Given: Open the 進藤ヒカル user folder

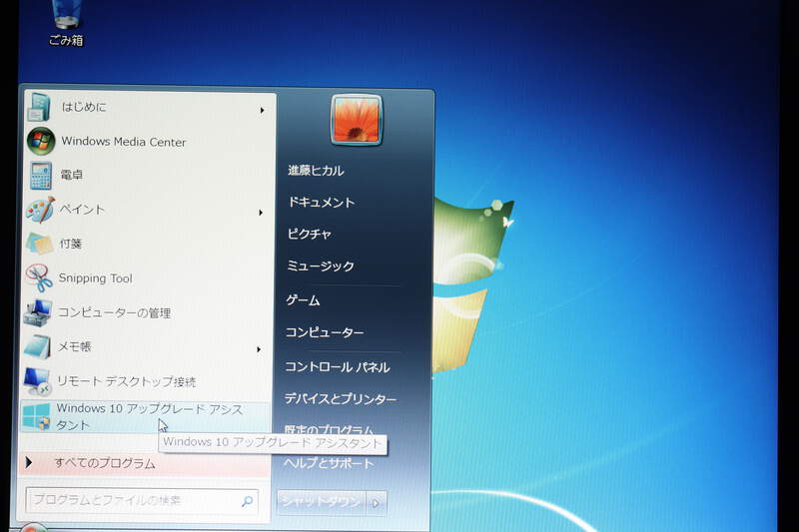Looking at the screenshot, I should point(316,171).
